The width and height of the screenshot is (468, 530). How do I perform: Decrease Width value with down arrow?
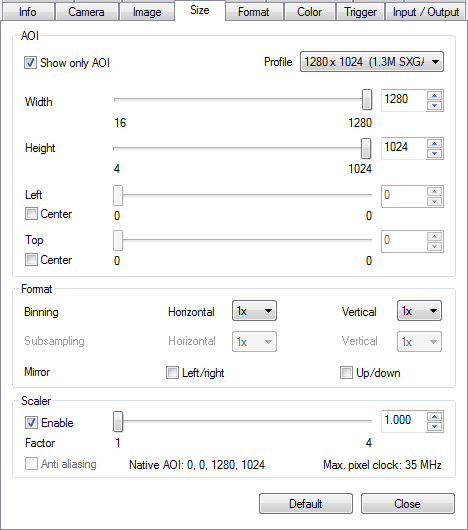[x=435, y=105]
